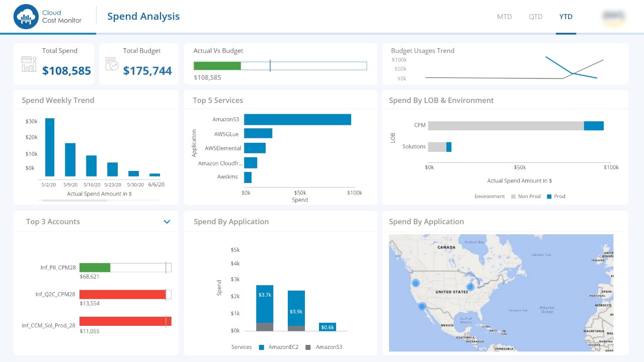Expand the Top 3 Accounts chevron dropdown

click(x=167, y=222)
